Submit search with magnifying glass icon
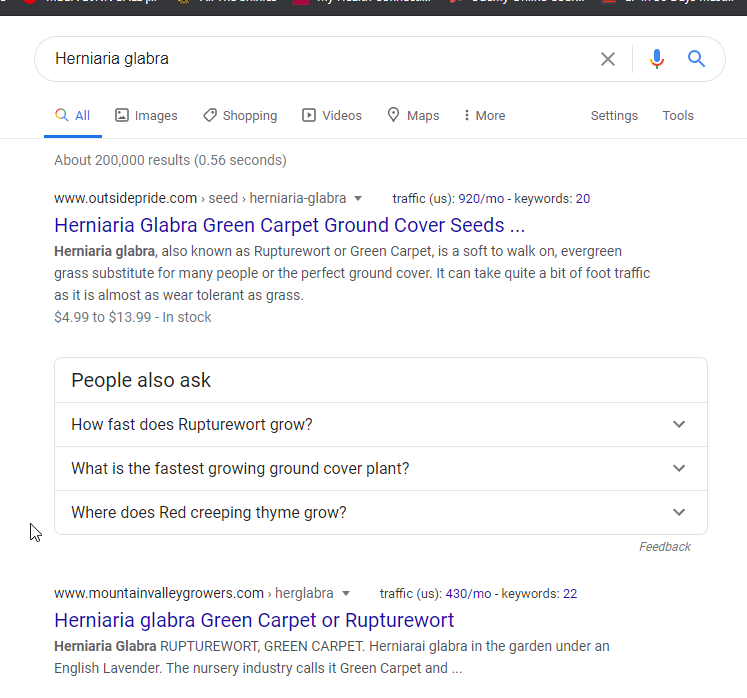Screen dimensions: 747x698 point(696,59)
